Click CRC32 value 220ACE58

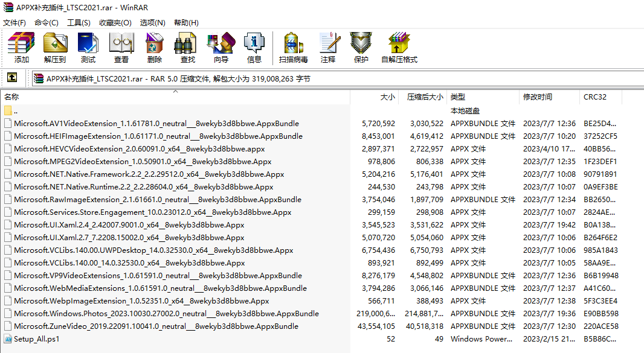601,326
